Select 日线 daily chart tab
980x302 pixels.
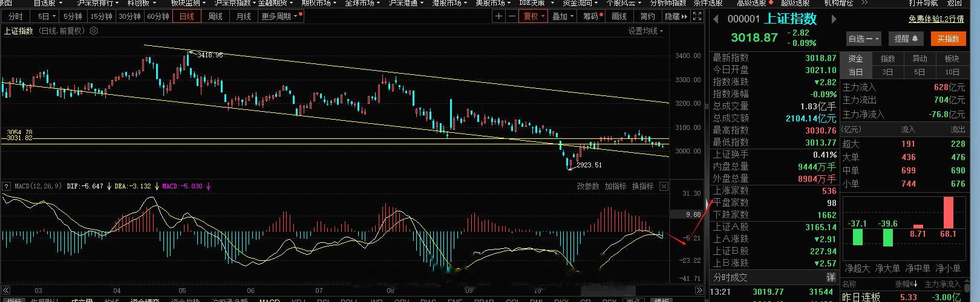click(187, 16)
